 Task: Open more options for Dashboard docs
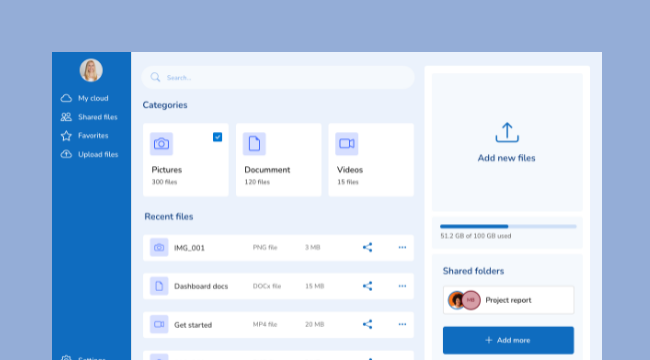tap(402, 286)
